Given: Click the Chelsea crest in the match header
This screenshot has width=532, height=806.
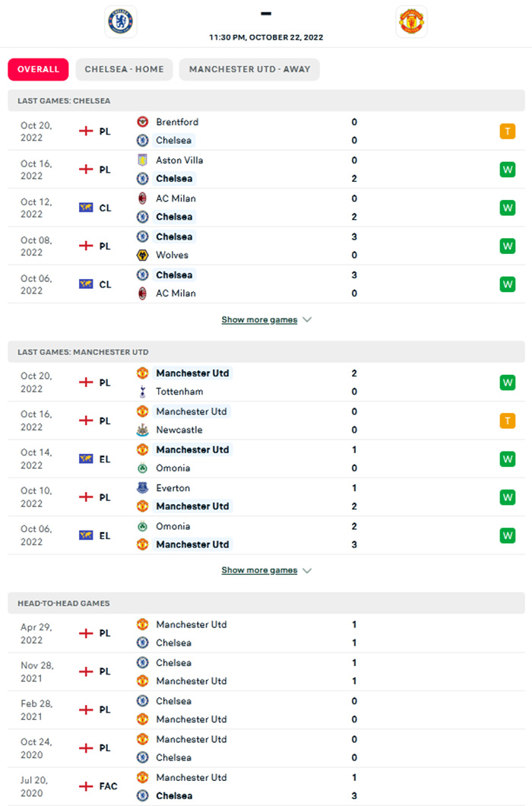Looking at the screenshot, I should 120,21.
